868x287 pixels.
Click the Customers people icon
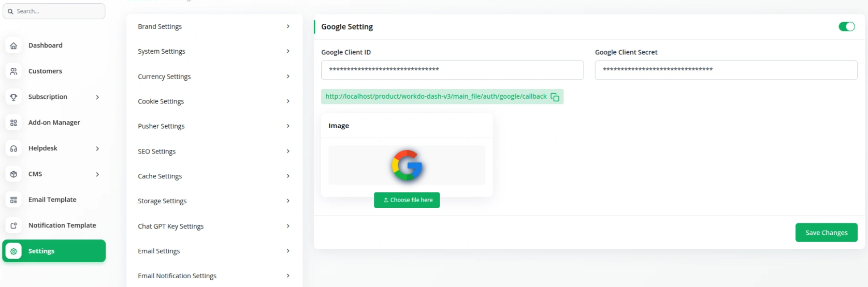(13, 71)
